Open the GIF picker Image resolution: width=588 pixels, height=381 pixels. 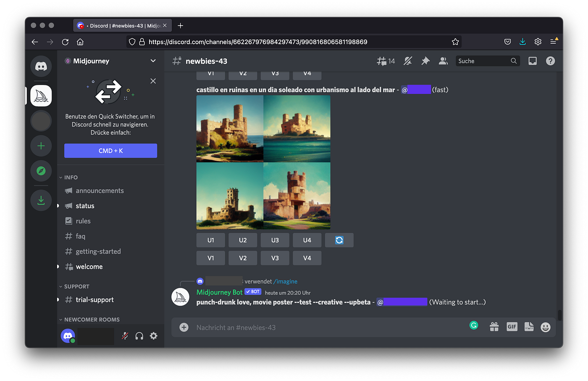(x=512, y=327)
